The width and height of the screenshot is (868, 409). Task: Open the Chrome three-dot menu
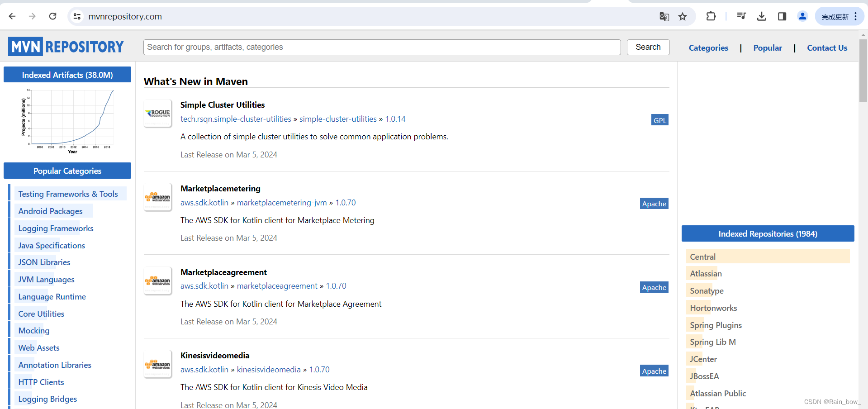point(856,16)
